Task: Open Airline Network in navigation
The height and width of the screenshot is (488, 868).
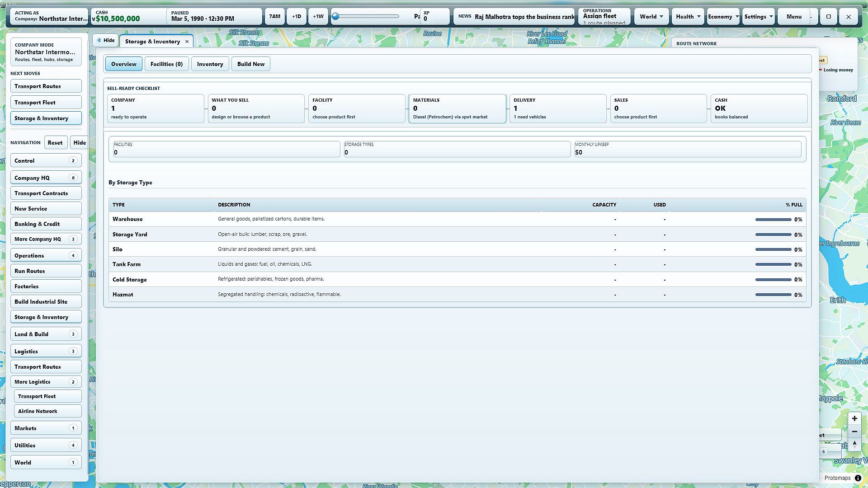Action: click(x=48, y=411)
